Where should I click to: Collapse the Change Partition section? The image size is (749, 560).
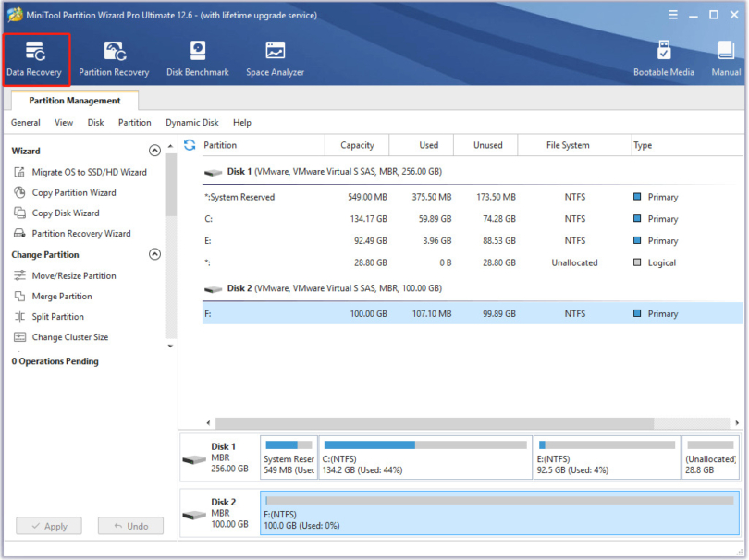coord(155,254)
